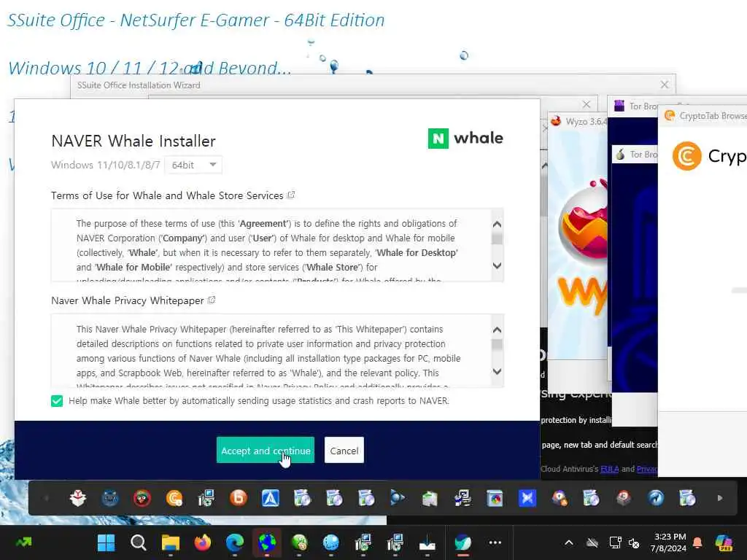Launch the key and lock dock icon
Screen dimensions: 747x560
560,498
